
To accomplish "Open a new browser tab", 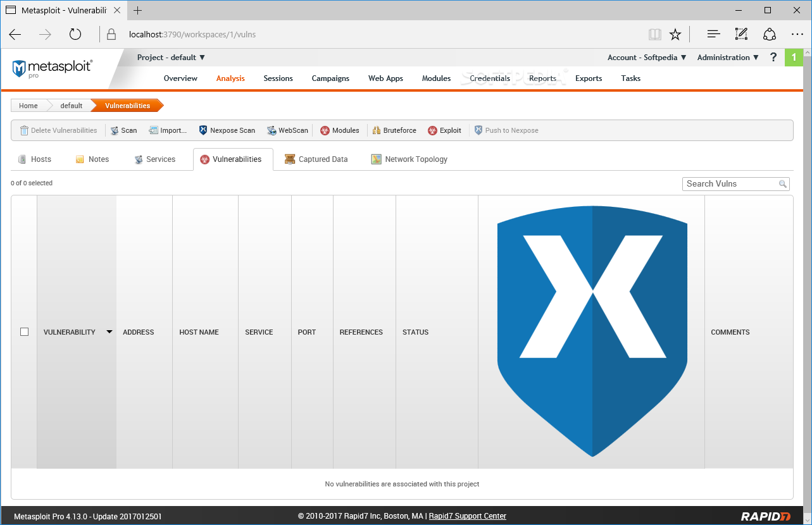I will tap(137, 10).
